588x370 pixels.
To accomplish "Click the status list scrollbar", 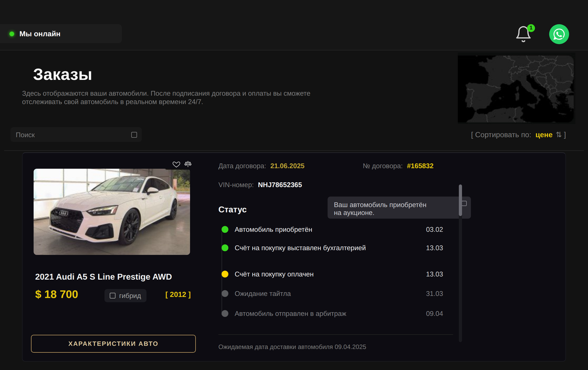I will coord(460,200).
